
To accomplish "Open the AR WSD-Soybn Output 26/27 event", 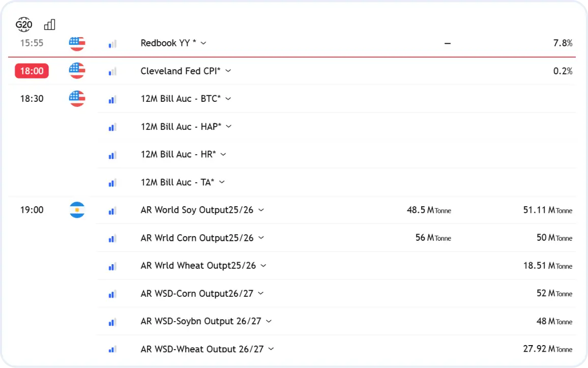I will coord(200,321).
